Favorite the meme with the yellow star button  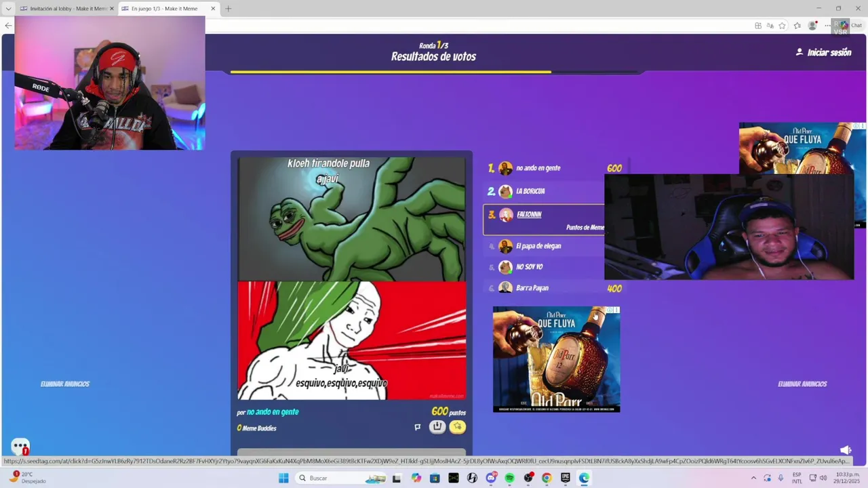coord(458,426)
